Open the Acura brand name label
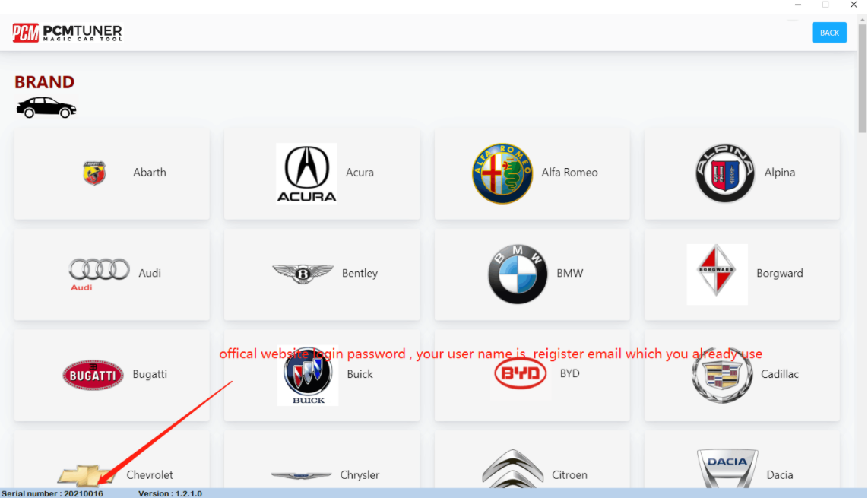 pos(360,173)
